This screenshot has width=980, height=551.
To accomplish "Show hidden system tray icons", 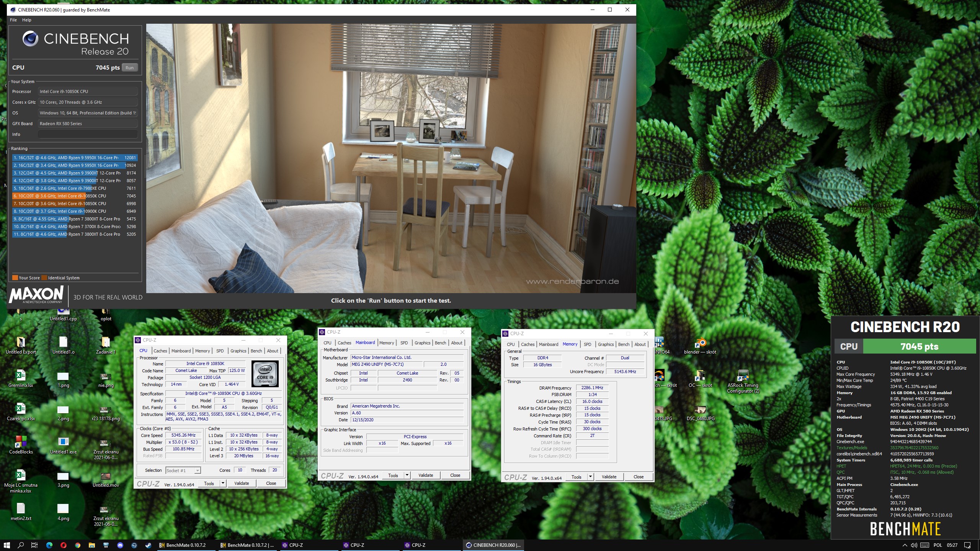I will pyautogui.click(x=905, y=545).
